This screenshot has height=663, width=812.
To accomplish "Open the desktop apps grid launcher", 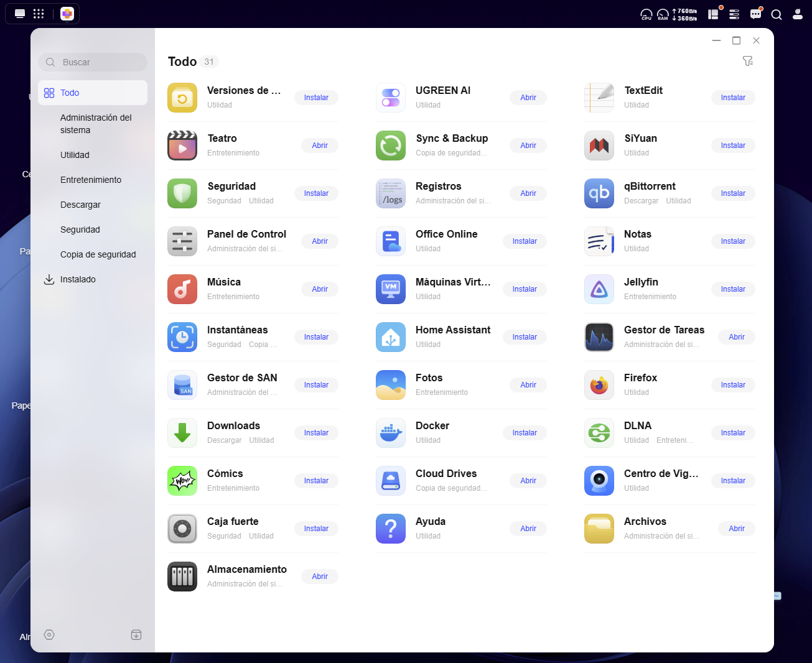I will [x=39, y=14].
